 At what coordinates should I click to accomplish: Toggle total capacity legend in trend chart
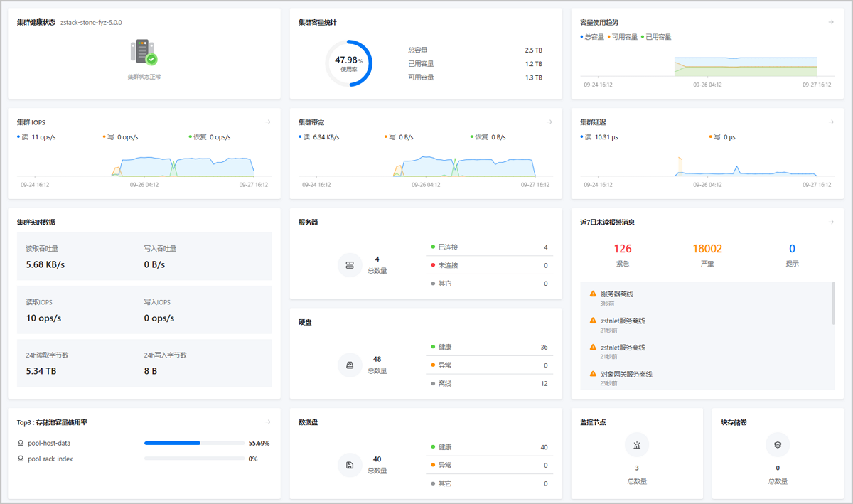coord(593,37)
